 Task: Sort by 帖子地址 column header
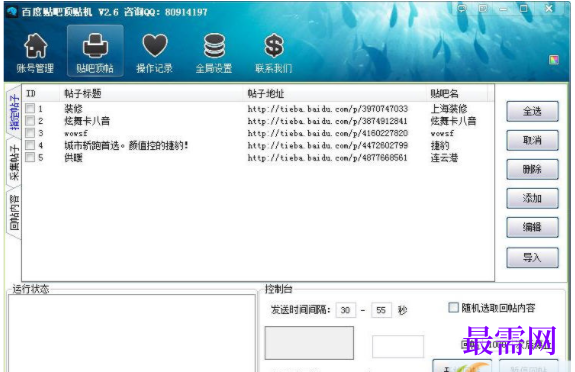334,94
